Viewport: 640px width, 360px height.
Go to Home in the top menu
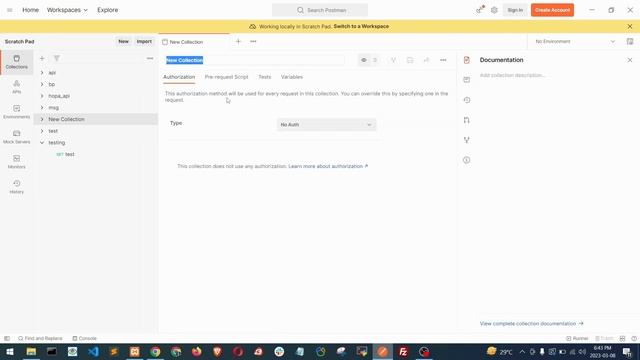pos(30,10)
